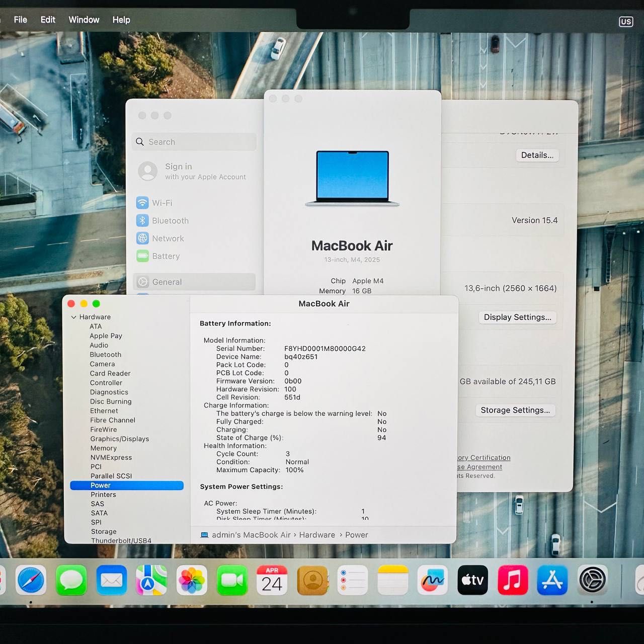The width and height of the screenshot is (644, 644).
Task: Select Apple Pay in Hardware list
Action: click(106, 336)
